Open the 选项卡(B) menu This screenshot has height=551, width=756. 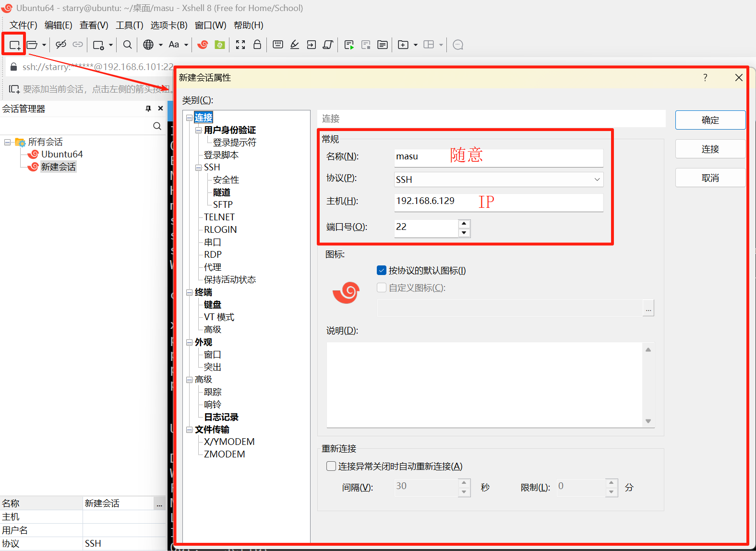pyautogui.click(x=169, y=25)
